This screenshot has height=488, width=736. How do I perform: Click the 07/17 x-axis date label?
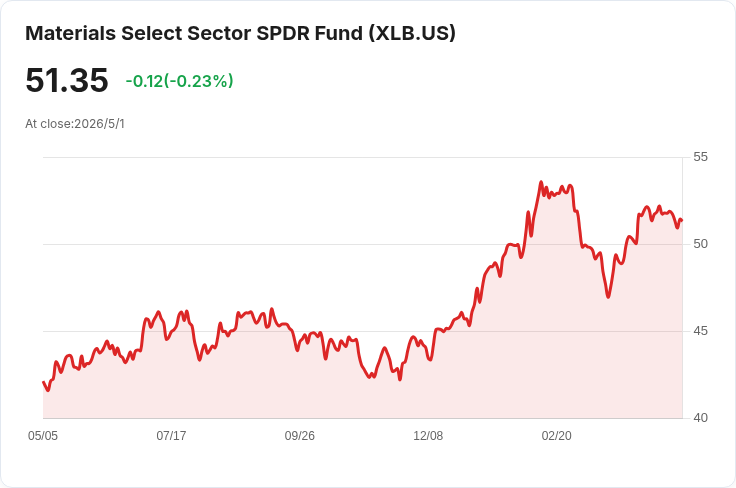171,436
